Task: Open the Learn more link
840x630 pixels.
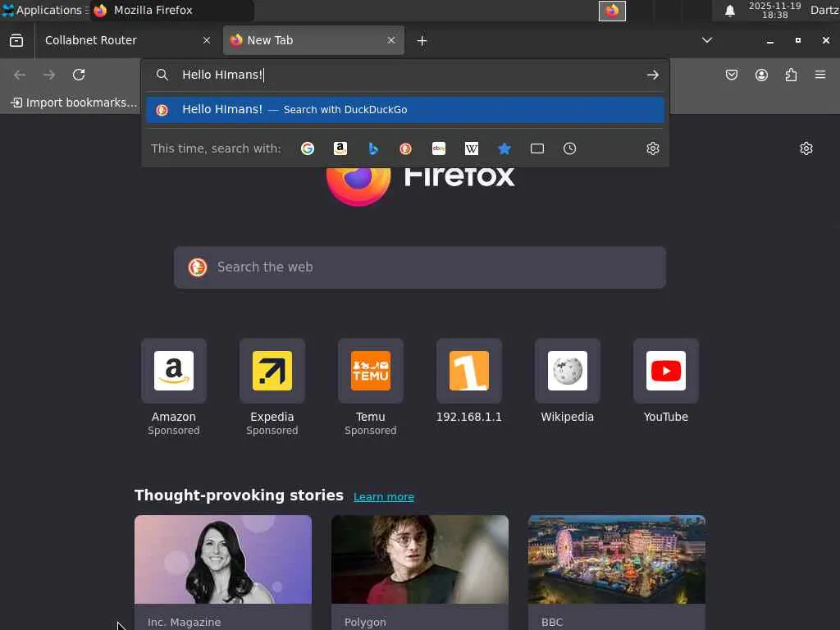Action: pyautogui.click(x=384, y=496)
